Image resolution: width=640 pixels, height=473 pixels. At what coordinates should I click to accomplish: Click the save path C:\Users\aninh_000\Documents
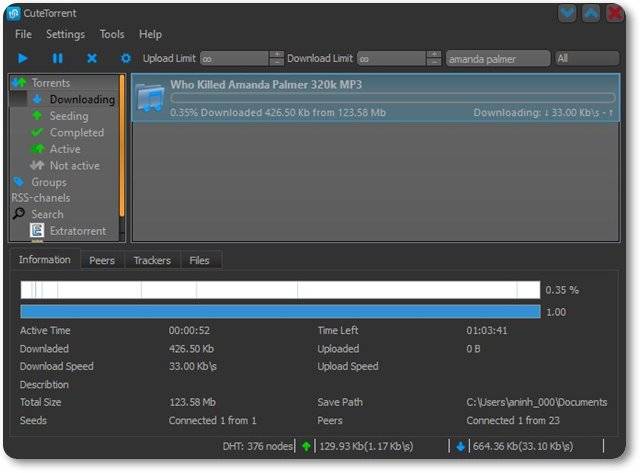coord(537,402)
